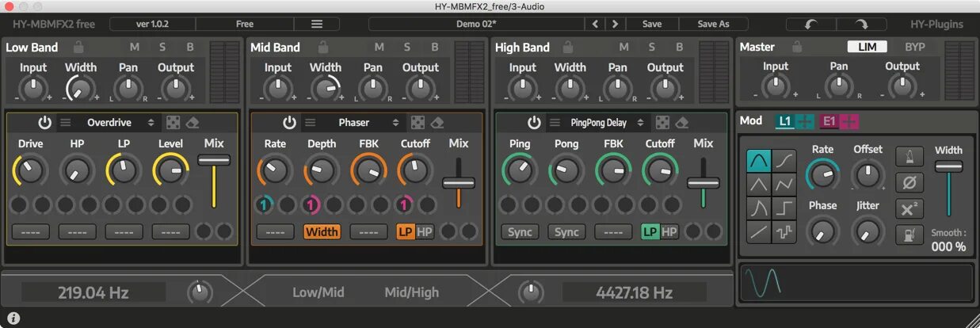Image resolution: width=980 pixels, height=328 pixels.
Task: Select HP filter in PingPong Delay Cutoff
Action: (x=669, y=232)
